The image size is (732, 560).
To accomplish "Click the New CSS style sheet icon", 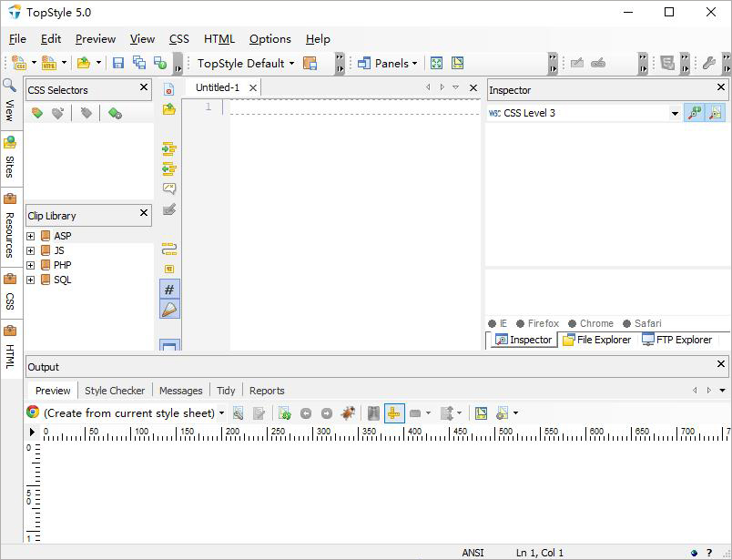I will click(19, 63).
